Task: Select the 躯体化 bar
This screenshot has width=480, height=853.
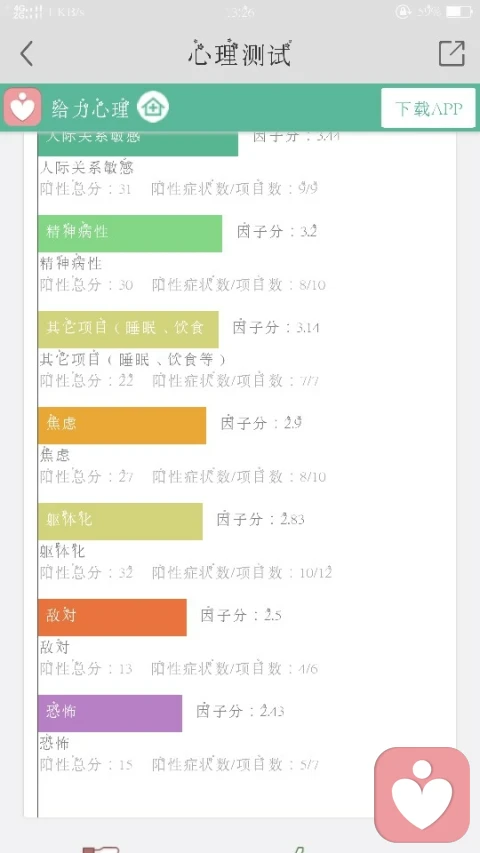Action: 120,521
